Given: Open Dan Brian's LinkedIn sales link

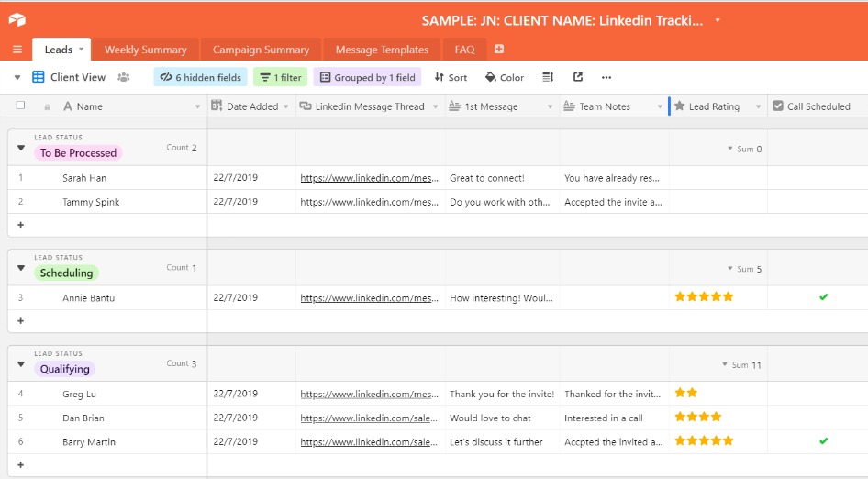Looking at the screenshot, I should point(369,418).
